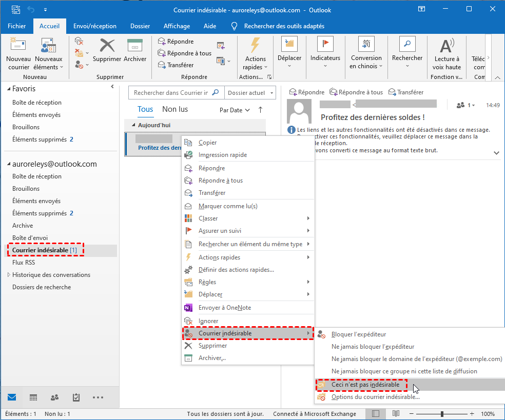The image size is (505, 420).
Task: Select Ceci n'est pas indésirable menu entry
Action: tap(365, 385)
